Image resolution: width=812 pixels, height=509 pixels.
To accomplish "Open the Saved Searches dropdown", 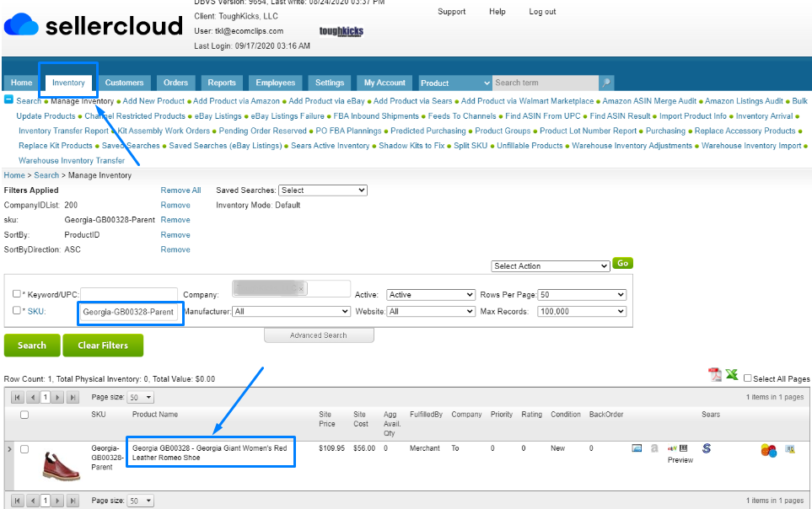I will (x=323, y=190).
